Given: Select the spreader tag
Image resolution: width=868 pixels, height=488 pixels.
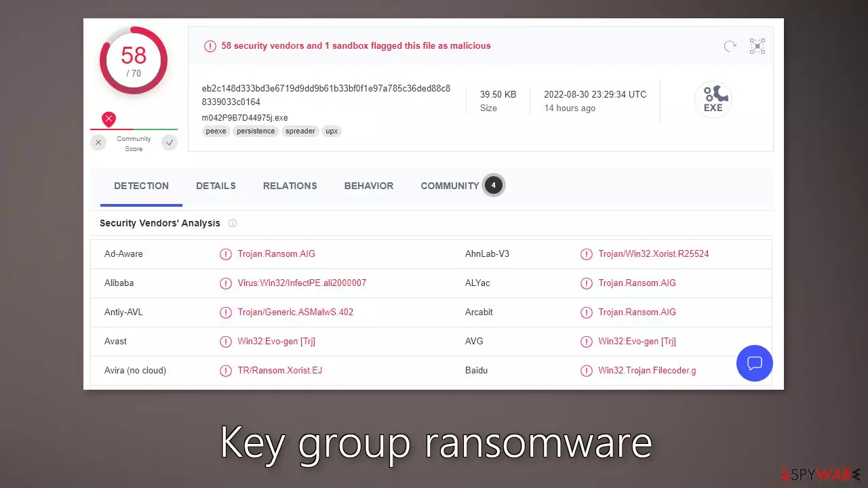Looking at the screenshot, I should click(x=300, y=131).
